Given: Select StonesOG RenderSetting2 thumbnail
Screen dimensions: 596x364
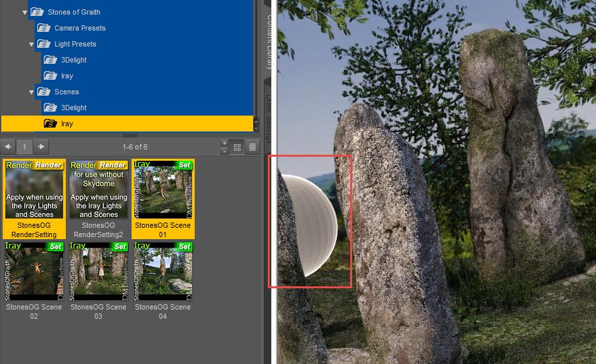Looking at the screenshot, I should [x=98, y=199].
